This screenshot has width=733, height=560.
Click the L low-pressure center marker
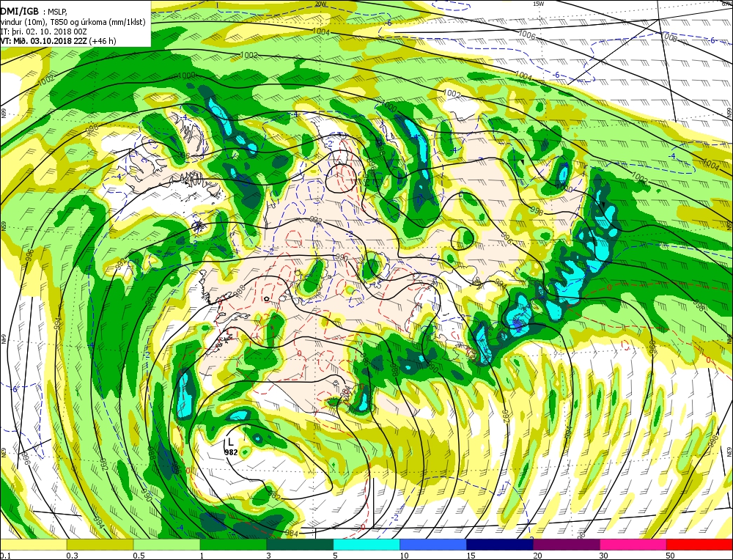click(230, 442)
